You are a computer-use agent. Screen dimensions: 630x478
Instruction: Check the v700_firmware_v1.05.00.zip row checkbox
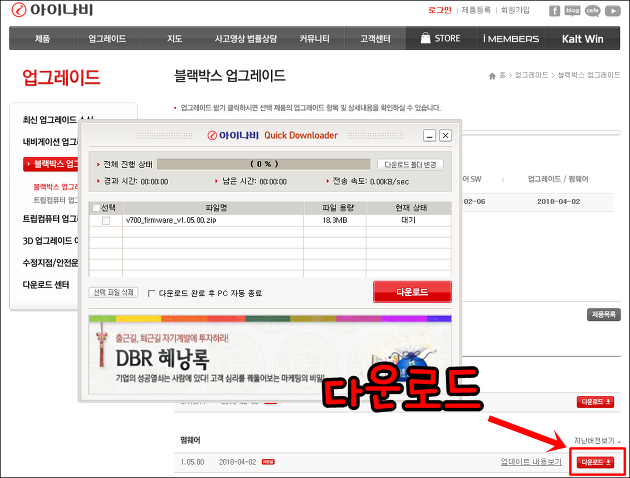(106, 221)
